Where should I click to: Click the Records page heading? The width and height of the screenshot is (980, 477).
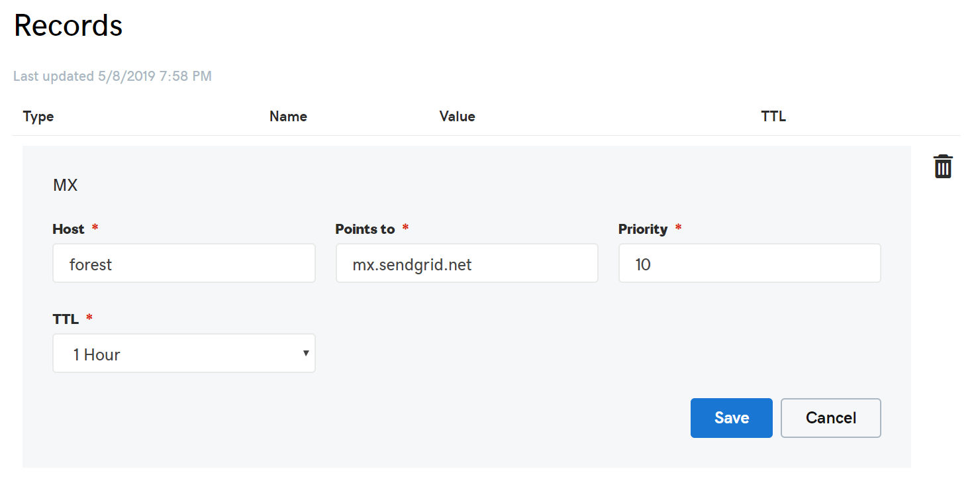coord(68,25)
